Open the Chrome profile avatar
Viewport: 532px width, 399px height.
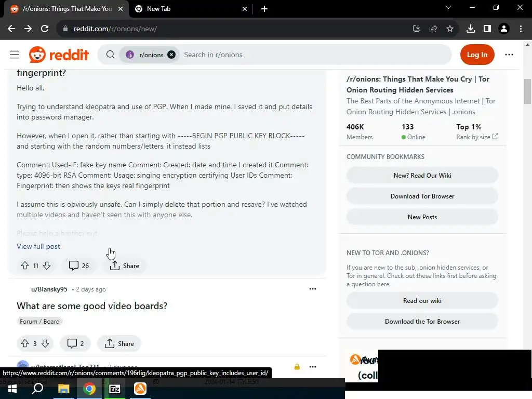pos(504,29)
